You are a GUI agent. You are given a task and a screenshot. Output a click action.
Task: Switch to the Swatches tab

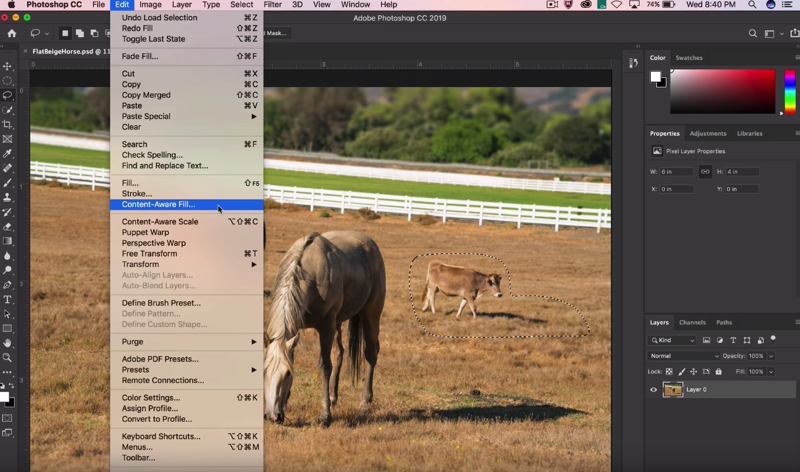689,58
